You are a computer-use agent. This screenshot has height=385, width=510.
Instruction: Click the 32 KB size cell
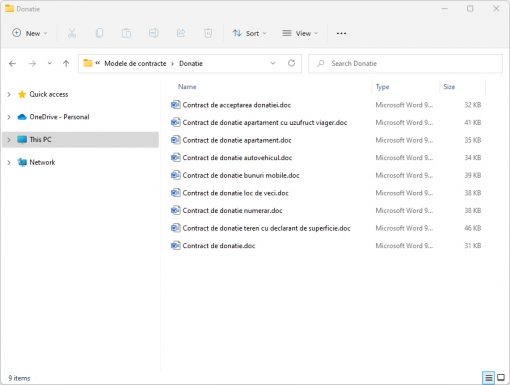[x=473, y=105]
